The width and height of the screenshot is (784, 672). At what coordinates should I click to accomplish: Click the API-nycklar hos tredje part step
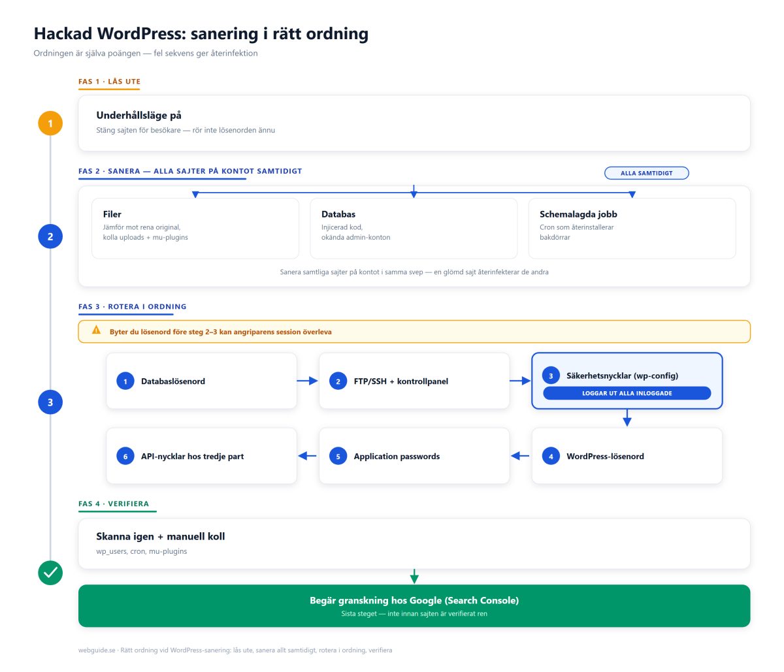coord(201,456)
